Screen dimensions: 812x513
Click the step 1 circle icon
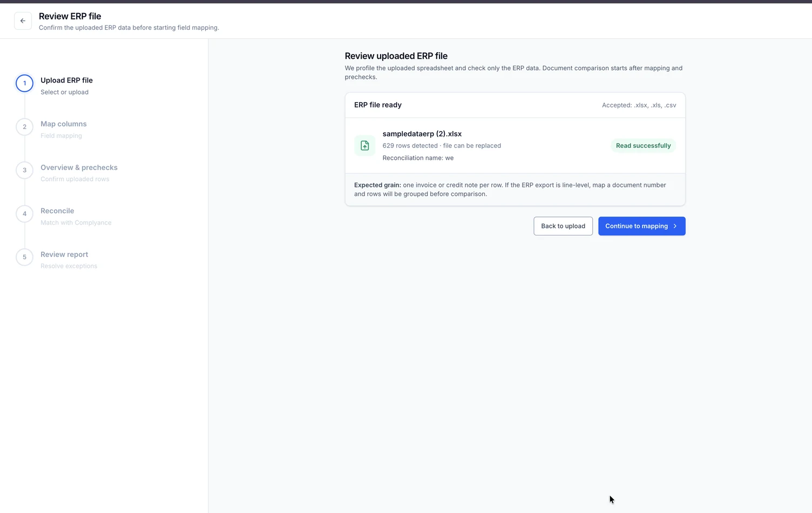(x=24, y=83)
